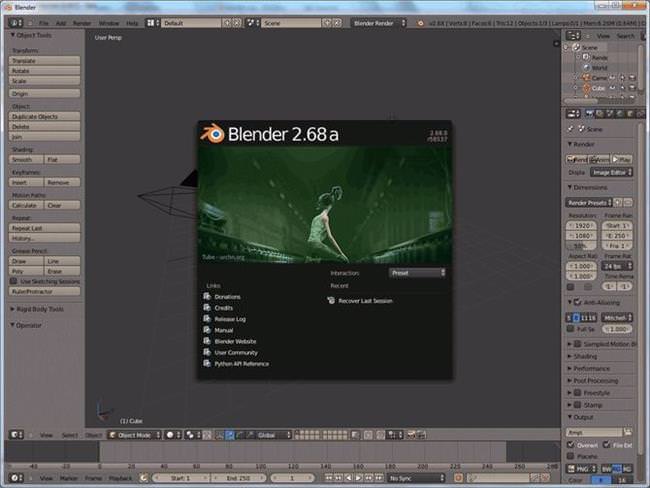Jump to the first frame
Image resolution: width=650 pixels, height=488 pixels.
coord(329,478)
